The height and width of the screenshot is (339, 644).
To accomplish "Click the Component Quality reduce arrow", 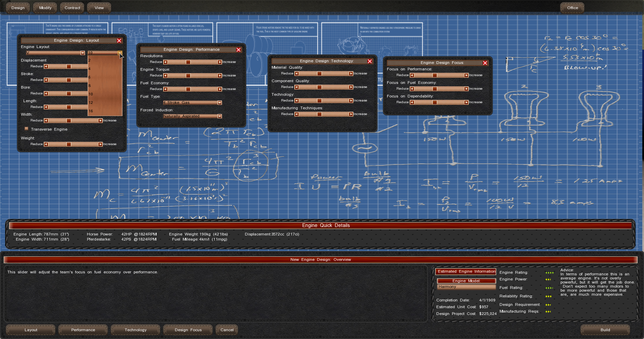I will 297,87.
